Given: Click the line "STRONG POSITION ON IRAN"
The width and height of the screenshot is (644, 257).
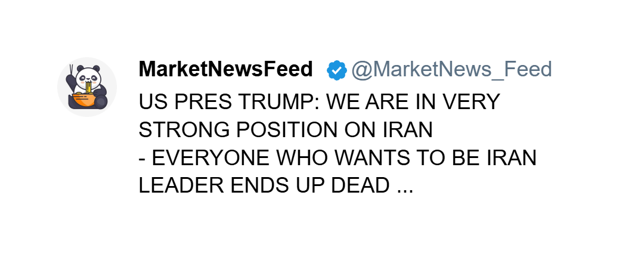Looking at the screenshot, I should pyautogui.click(x=285, y=129).
